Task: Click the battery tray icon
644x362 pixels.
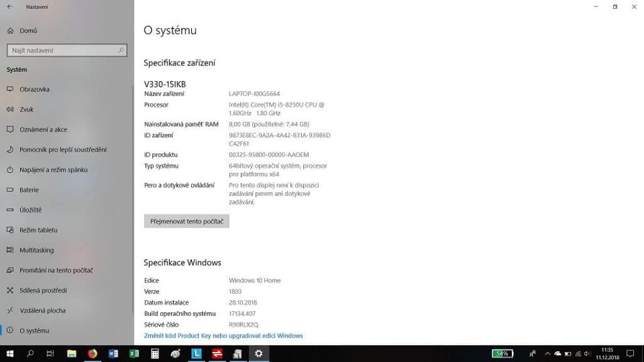Action: coord(568,353)
